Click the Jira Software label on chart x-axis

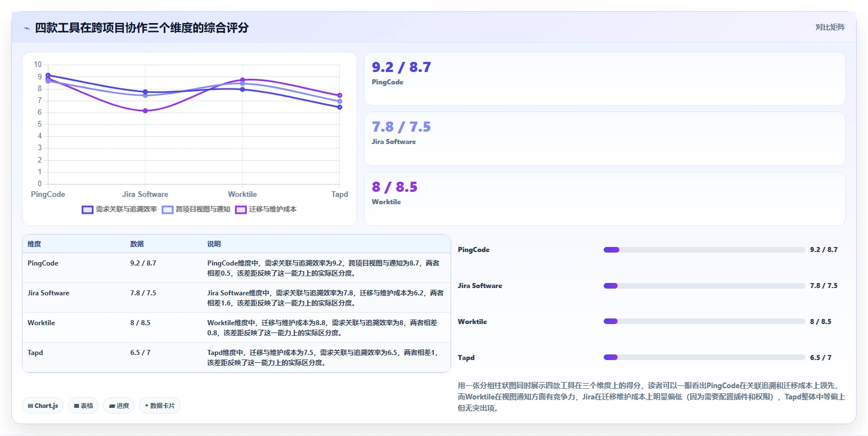pos(145,194)
